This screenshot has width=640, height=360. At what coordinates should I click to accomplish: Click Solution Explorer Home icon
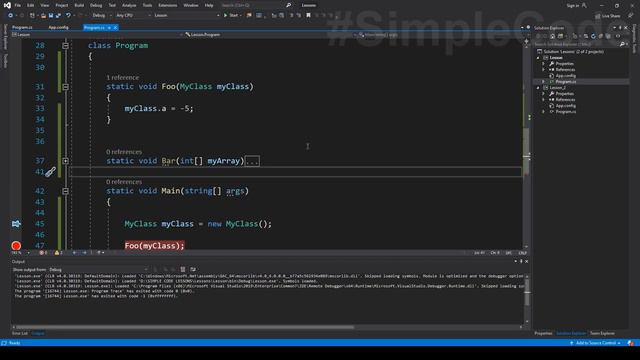(553, 36)
